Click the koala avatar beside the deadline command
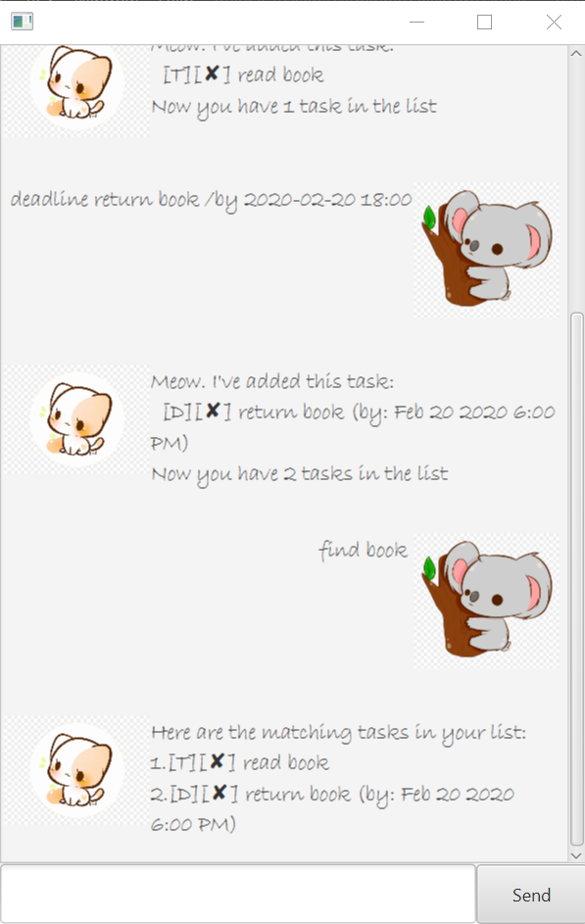Viewport: 585px width, 924px height. [487, 250]
